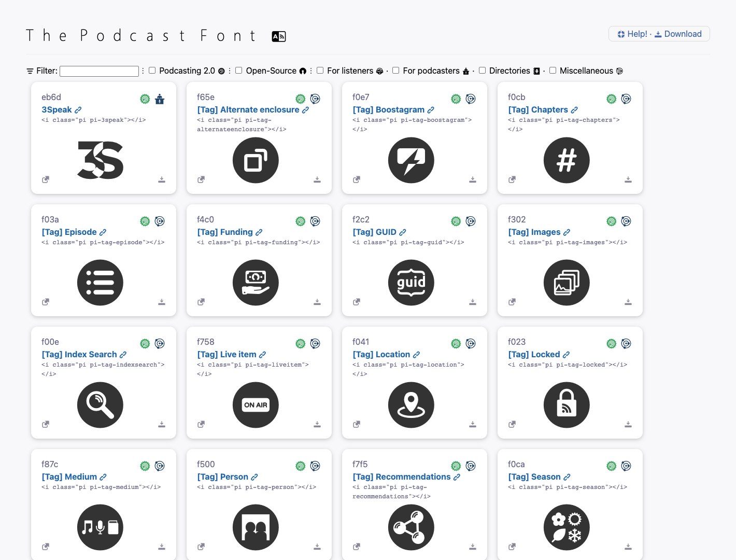Click the Location map pin icon
The image size is (736, 560).
[411, 405]
